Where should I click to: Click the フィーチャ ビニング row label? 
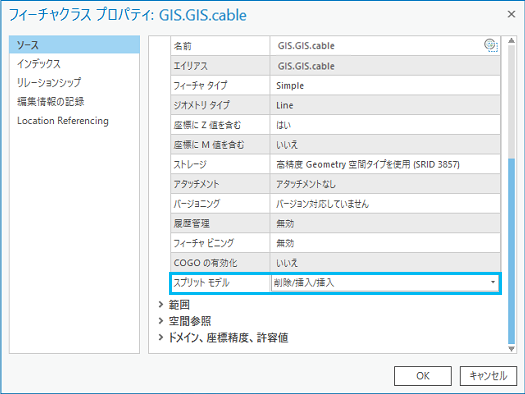(204, 243)
